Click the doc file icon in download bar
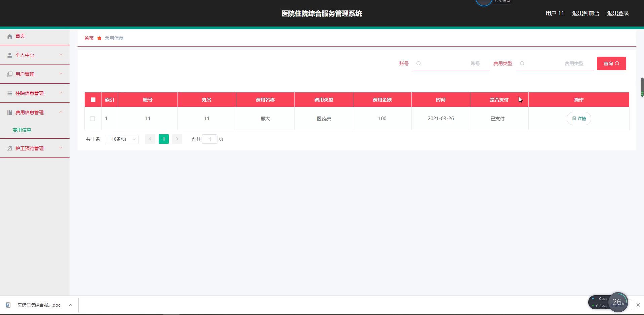This screenshot has height=315, width=644. tap(8, 305)
